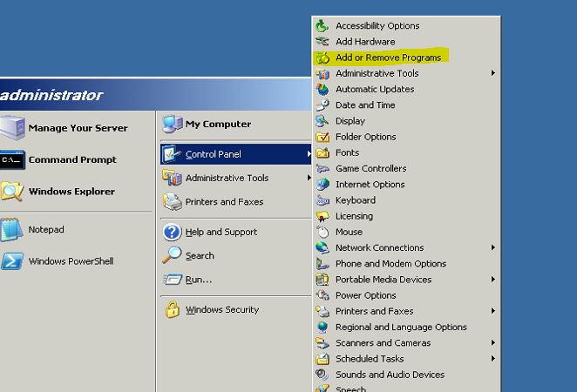Viewport: 577px width, 392px height.
Task: Expand the Scheduled Tasks submenu arrow
Action: point(493,358)
